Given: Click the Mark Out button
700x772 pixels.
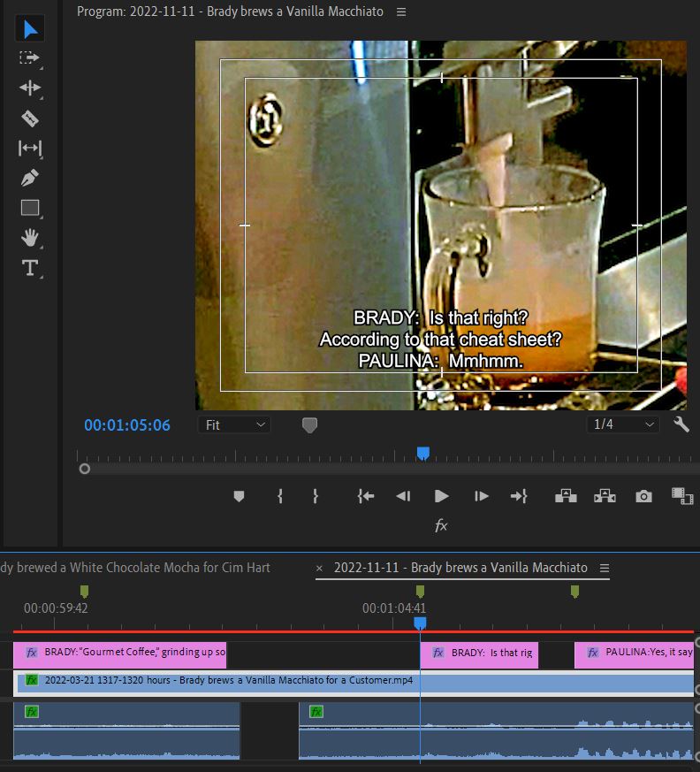Looking at the screenshot, I should coord(316,496).
